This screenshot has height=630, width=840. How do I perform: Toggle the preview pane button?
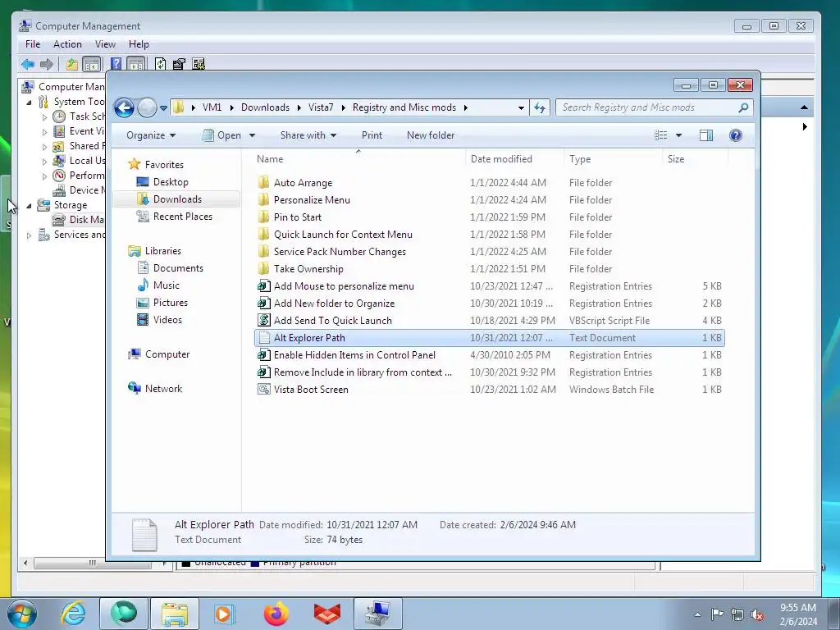[706, 135]
